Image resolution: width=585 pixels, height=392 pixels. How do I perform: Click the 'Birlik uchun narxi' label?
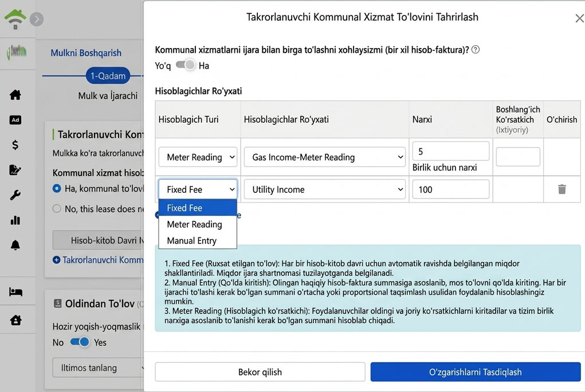pos(445,168)
